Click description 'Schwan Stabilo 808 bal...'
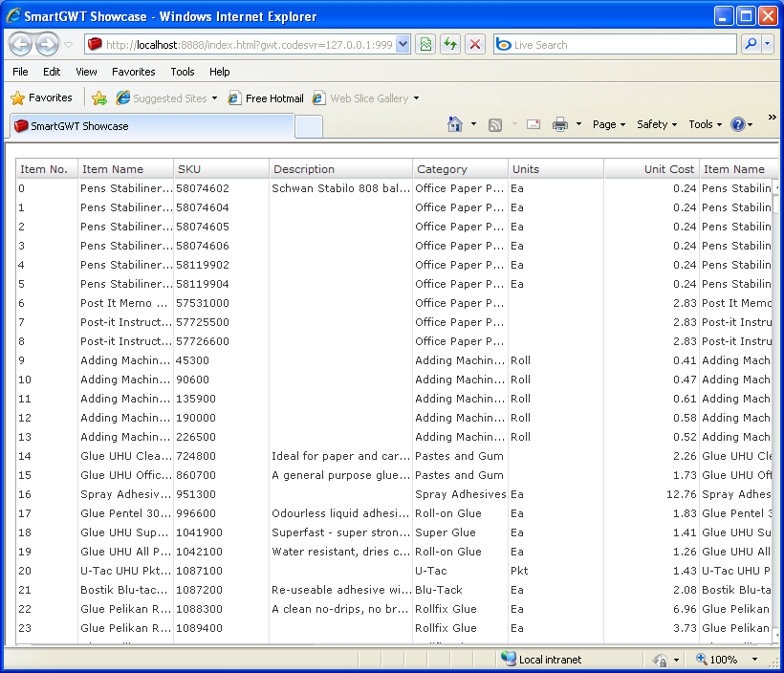The height and width of the screenshot is (673, 784). (x=341, y=188)
